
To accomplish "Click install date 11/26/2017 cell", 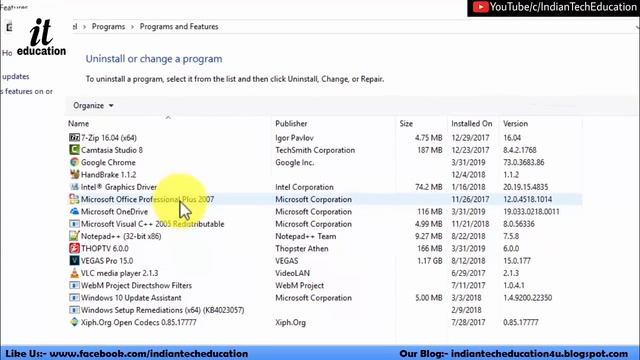I will 470,199.
